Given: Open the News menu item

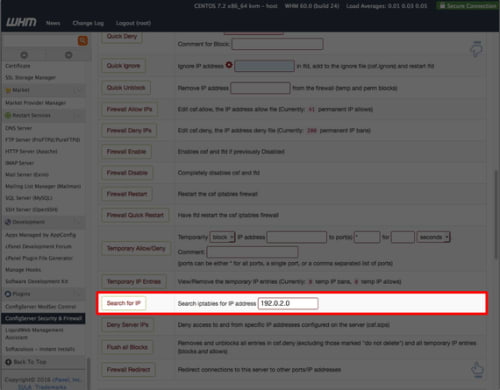Looking at the screenshot, I should (x=53, y=23).
